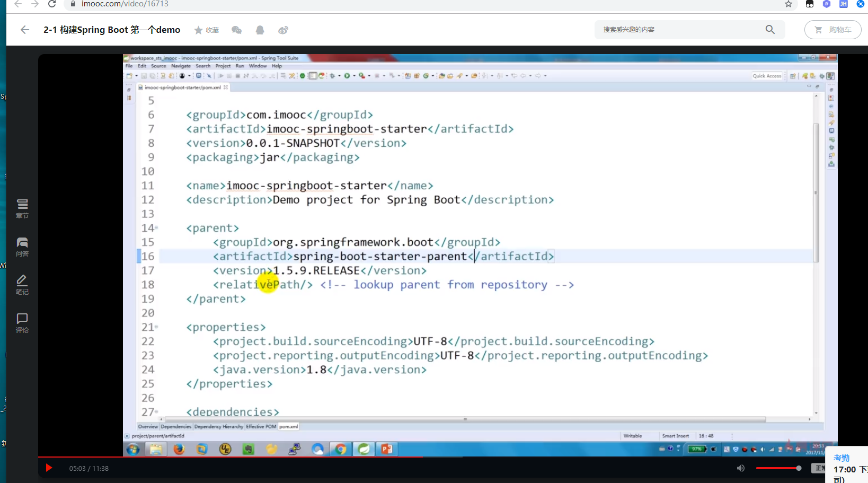Select the pom.xml bottom source tab
Screen dimensions: 868x483
(x=289, y=426)
